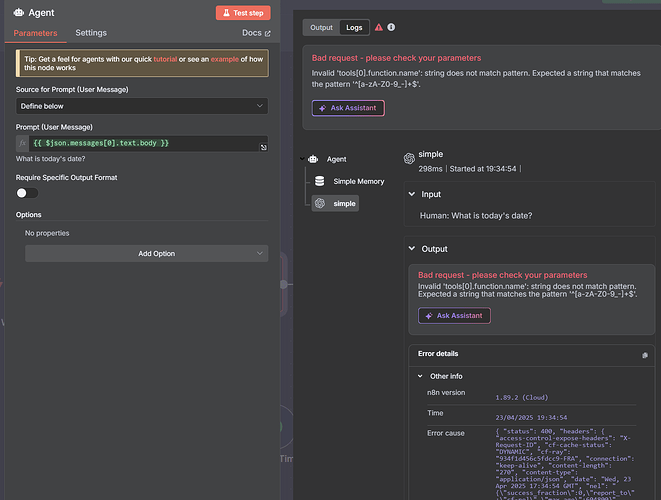Viewport: 661px width, 500px height.
Task: Open the Add Option dropdown
Action: point(147,253)
